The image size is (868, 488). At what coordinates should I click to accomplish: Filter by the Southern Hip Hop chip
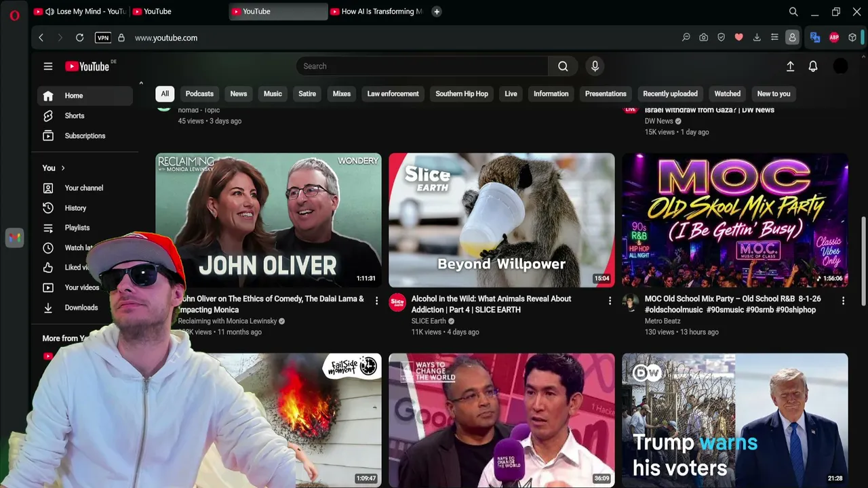(x=462, y=94)
